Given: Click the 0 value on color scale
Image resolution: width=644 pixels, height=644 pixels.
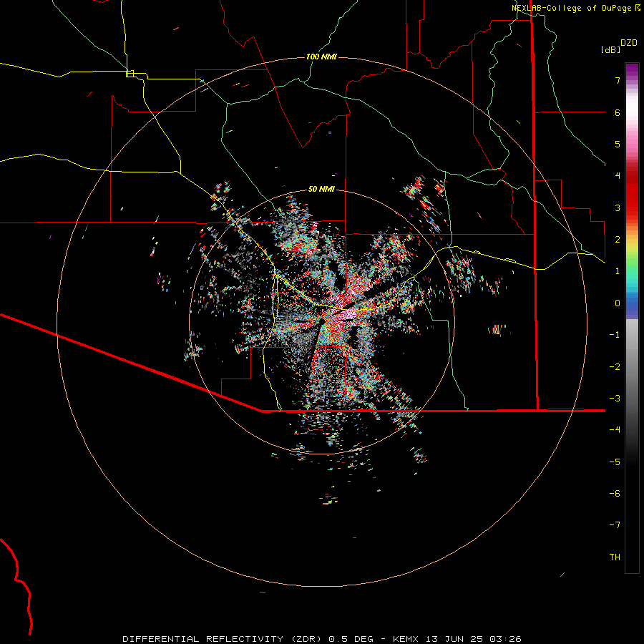Looking at the screenshot, I should click(x=618, y=303).
